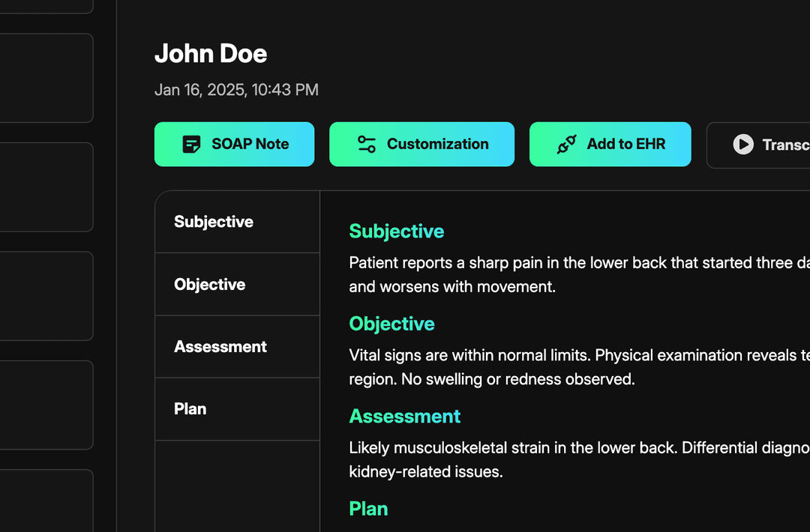
Task: Switch to the Subjective tab in side panel
Action: pos(214,222)
